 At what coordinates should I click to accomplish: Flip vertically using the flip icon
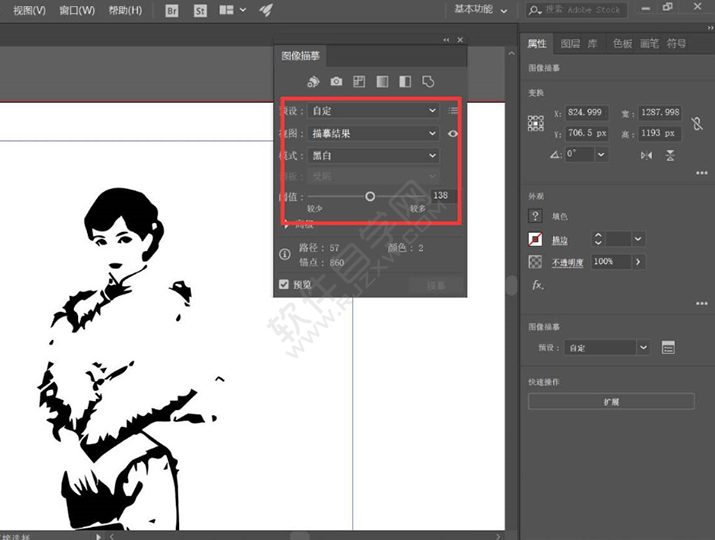(670, 156)
